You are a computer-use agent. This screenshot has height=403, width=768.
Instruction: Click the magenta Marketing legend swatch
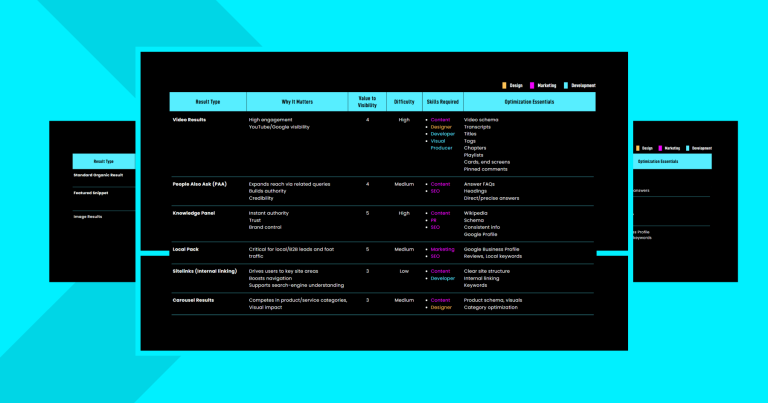click(533, 85)
